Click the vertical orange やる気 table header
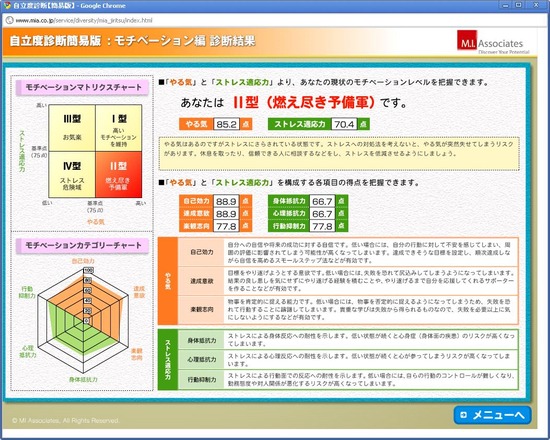The image size is (550, 440). point(168,281)
